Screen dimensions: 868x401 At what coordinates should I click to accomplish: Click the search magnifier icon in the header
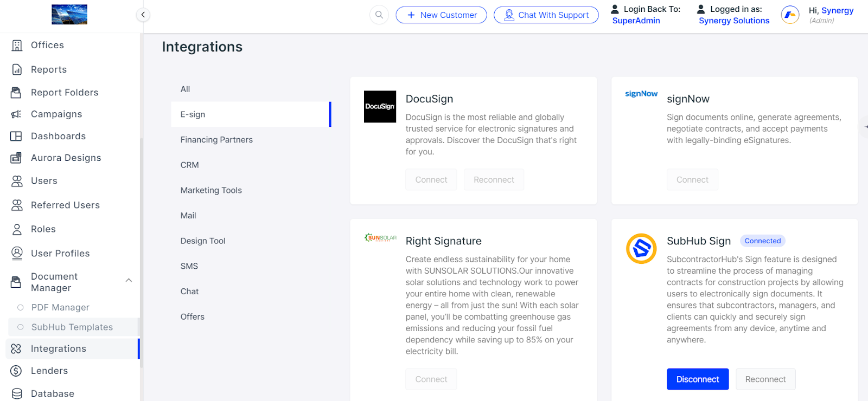[379, 15]
